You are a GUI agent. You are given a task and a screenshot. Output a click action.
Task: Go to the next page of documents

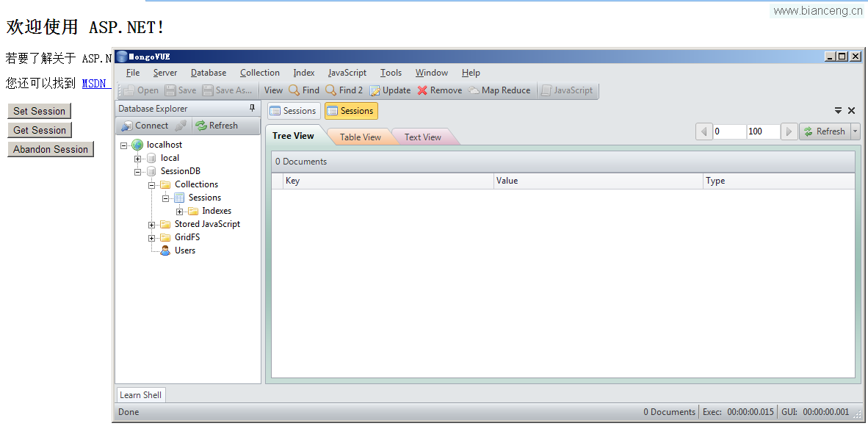(789, 131)
